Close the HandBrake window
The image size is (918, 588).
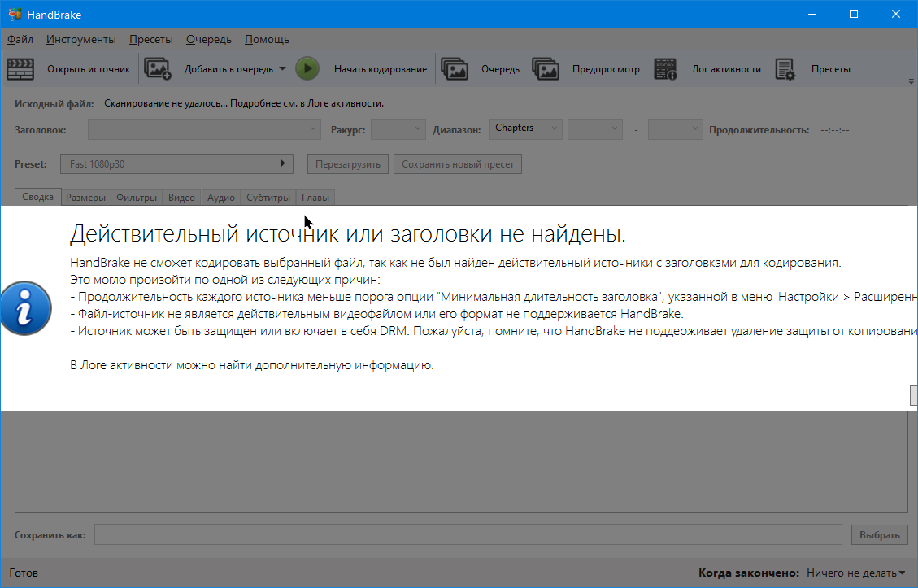(x=896, y=14)
